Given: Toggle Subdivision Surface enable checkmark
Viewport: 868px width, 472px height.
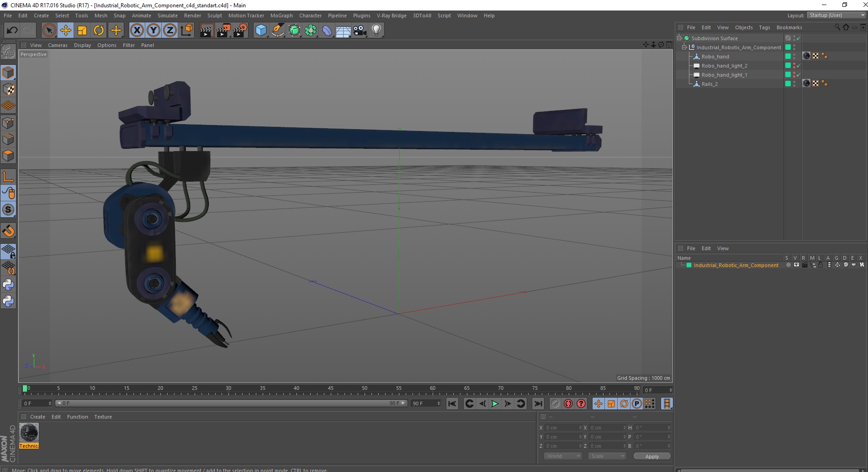Looking at the screenshot, I should point(799,38).
